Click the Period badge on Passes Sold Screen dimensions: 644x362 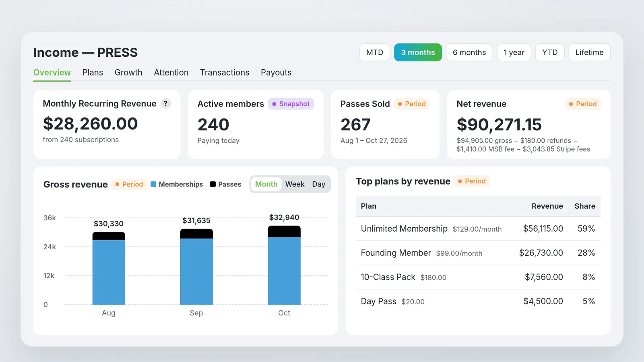tap(412, 104)
